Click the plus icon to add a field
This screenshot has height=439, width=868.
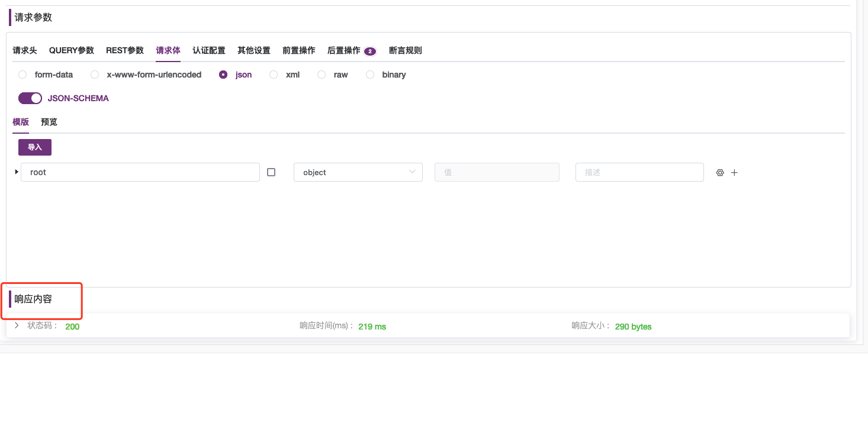[734, 172]
